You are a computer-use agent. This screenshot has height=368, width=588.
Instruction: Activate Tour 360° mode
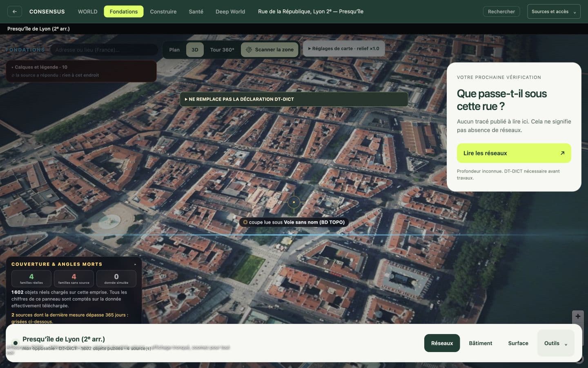[222, 49]
